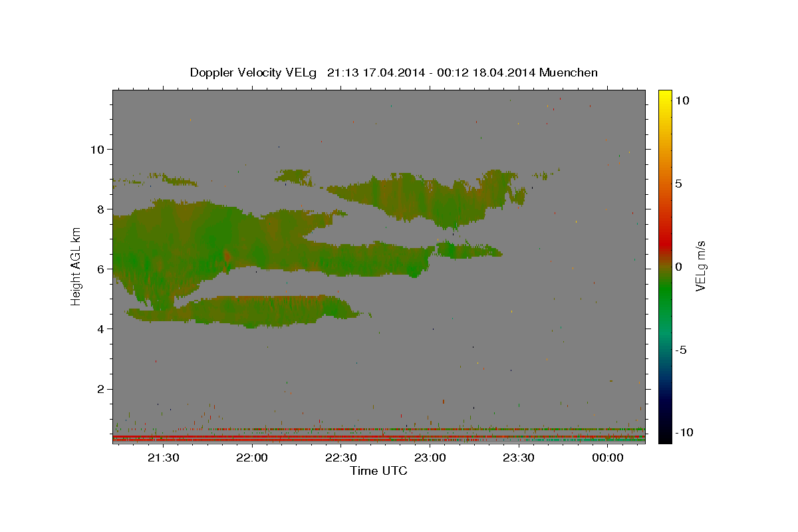Click the '00:00' time axis label

click(608, 458)
